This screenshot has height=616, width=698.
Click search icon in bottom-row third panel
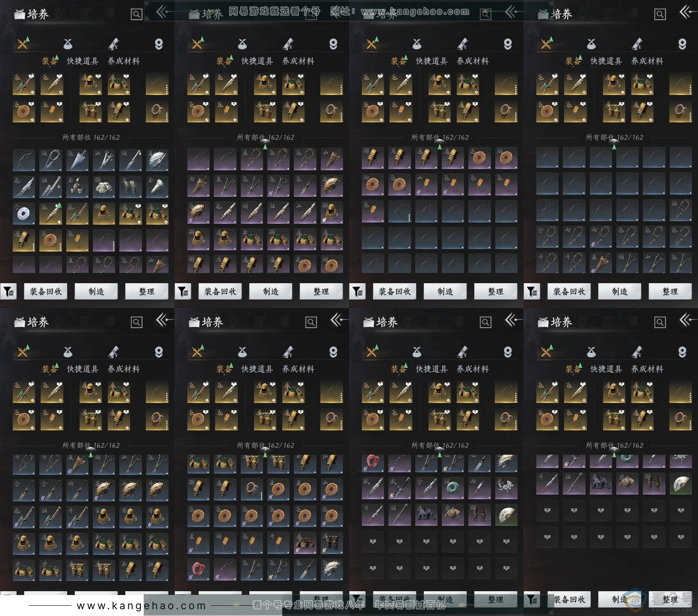tap(485, 322)
